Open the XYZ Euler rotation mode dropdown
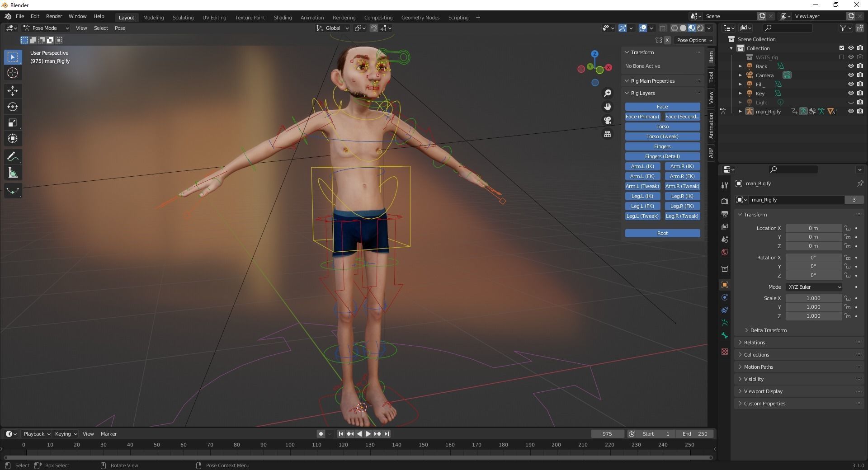 (814, 287)
